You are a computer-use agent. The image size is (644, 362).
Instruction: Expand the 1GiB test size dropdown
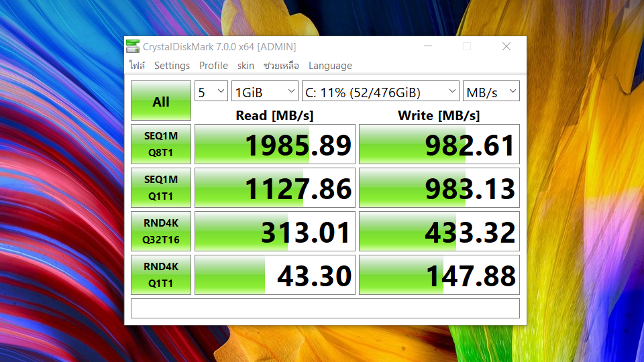(x=265, y=91)
